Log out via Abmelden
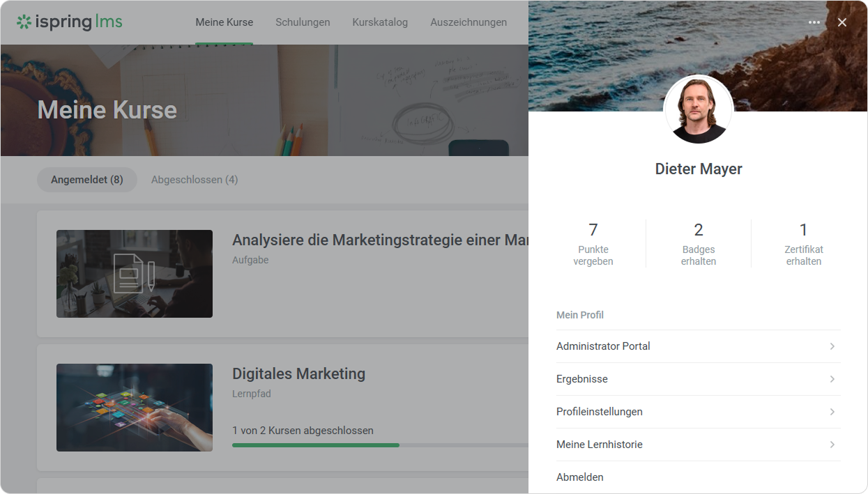This screenshot has height=494, width=868. tap(580, 477)
